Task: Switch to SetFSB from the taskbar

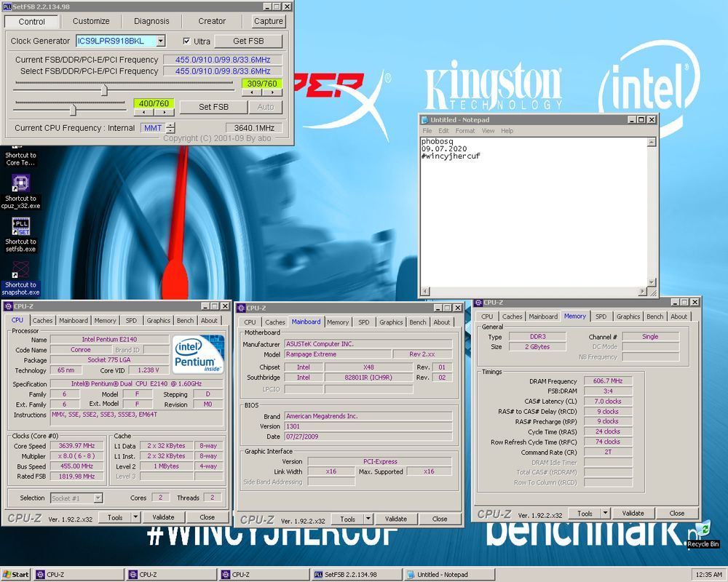Action: [356, 575]
